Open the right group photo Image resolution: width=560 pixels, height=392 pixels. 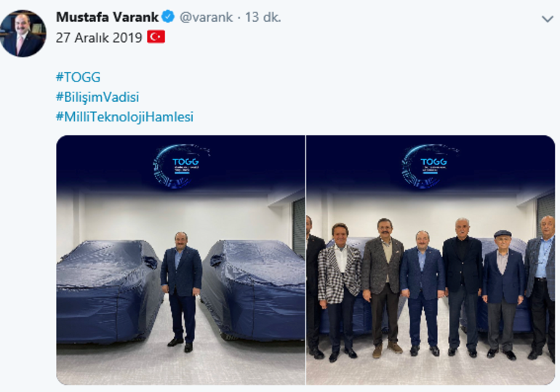(x=431, y=260)
